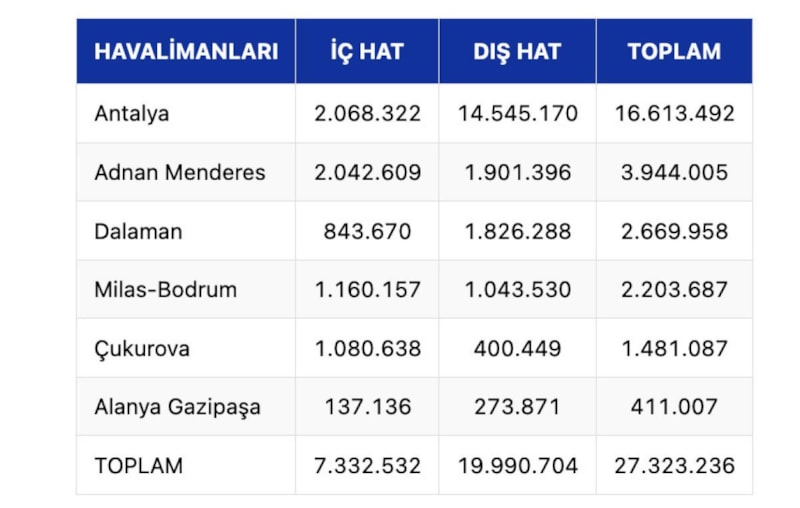This screenshot has height=508, width=800.
Task: Select the Adnan Menderes airport cell
Action: pyautogui.click(x=180, y=172)
